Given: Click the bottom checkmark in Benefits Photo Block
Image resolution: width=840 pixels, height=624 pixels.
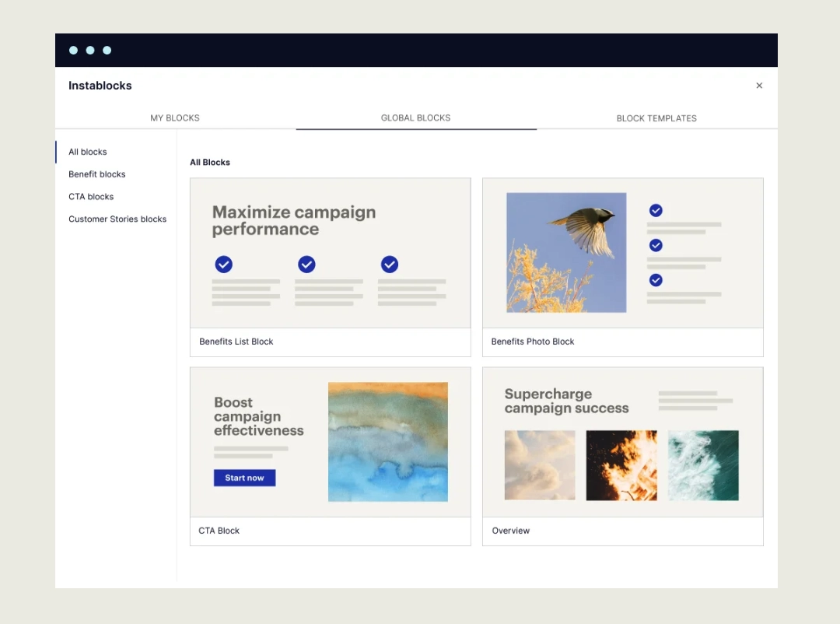Looking at the screenshot, I should click(x=656, y=280).
